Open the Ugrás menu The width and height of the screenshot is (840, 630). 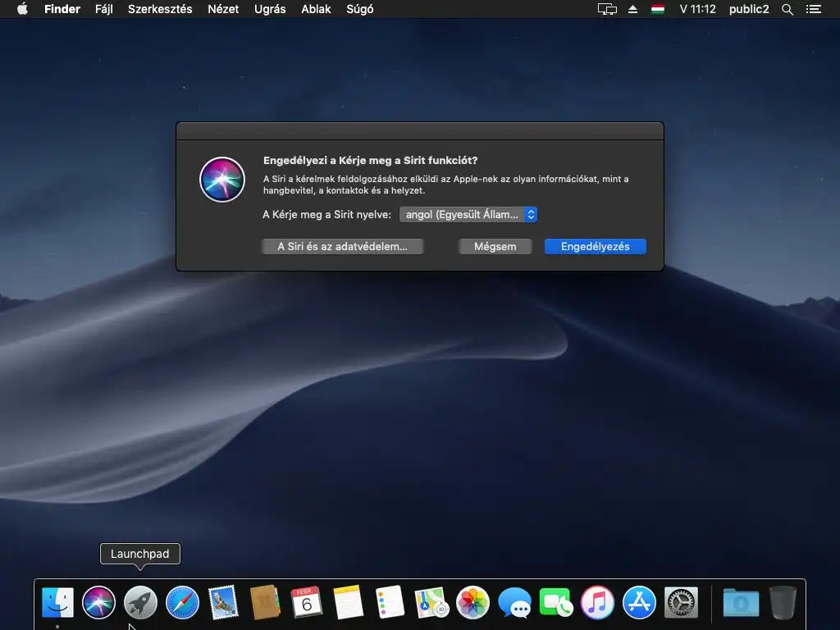coord(269,9)
